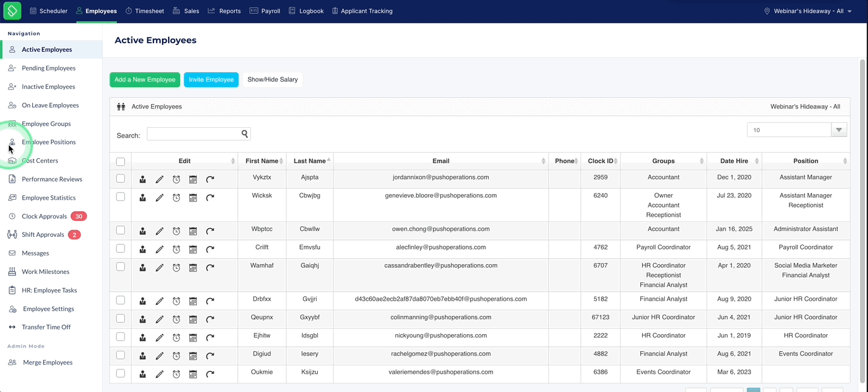
Task: Open the page size dropdown showing 10
Action: click(x=796, y=129)
